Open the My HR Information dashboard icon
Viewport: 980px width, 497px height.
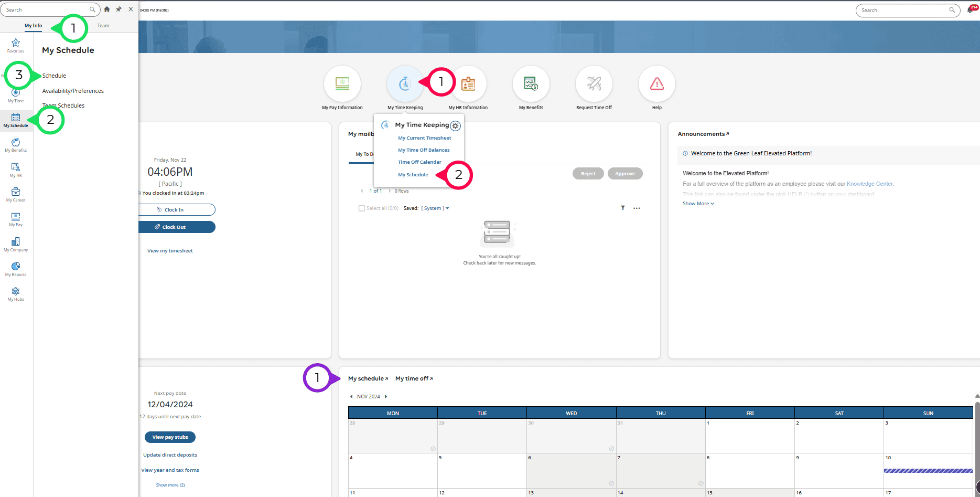(x=468, y=84)
